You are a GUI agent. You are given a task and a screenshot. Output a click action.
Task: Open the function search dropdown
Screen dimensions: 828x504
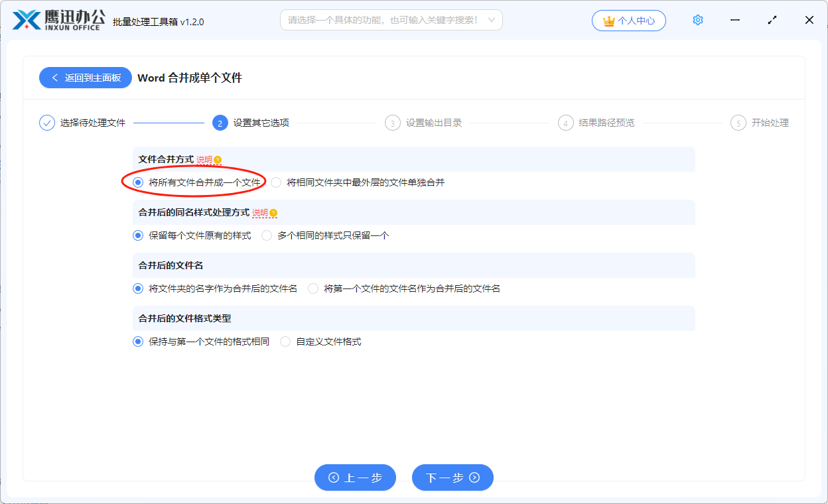click(391, 20)
